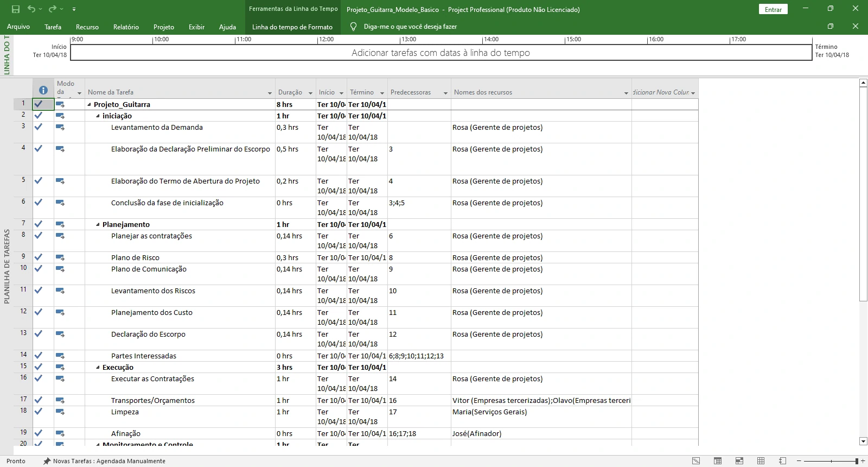This screenshot has width=868, height=467.
Task: Open the Nomes dos recursos column dropdown
Action: tap(626, 93)
